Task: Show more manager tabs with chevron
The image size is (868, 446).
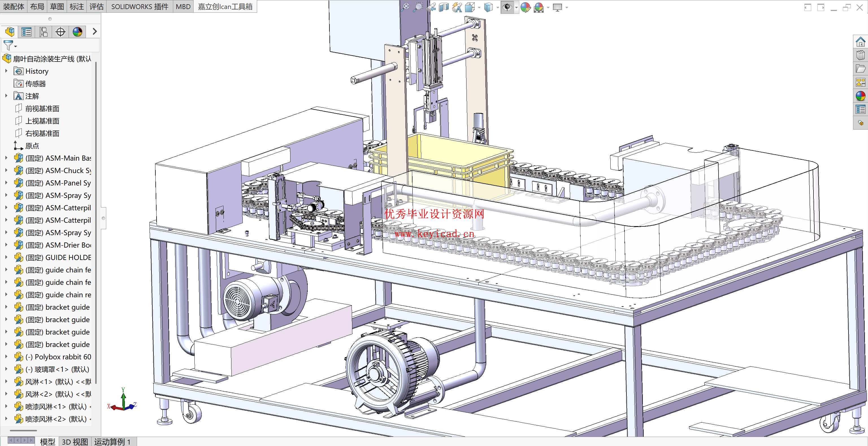Action: pos(95,31)
